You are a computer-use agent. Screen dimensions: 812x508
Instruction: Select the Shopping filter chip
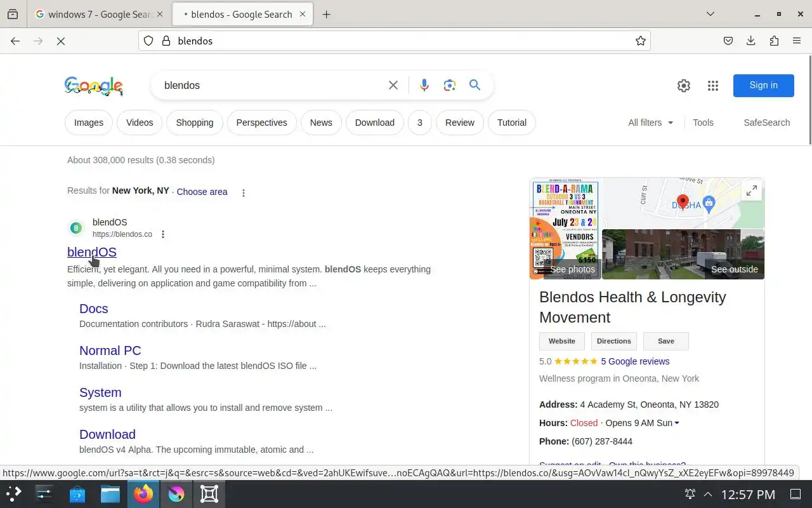pyautogui.click(x=195, y=123)
